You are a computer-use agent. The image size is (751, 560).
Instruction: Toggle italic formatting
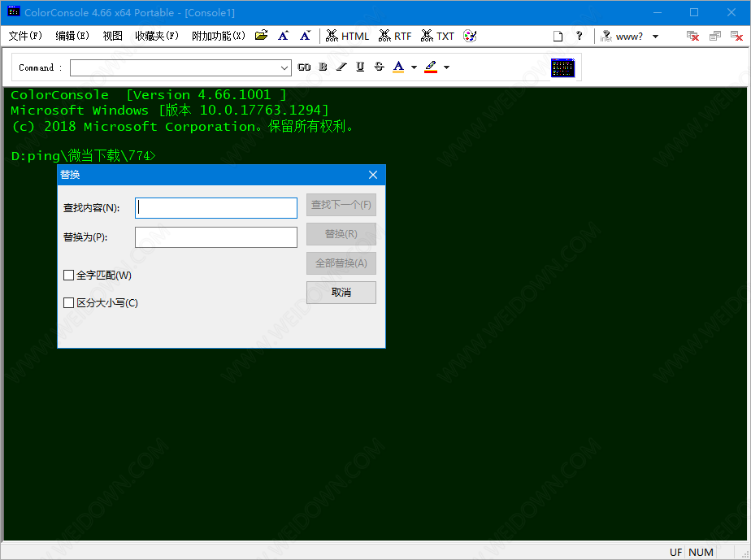pos(341,67)
